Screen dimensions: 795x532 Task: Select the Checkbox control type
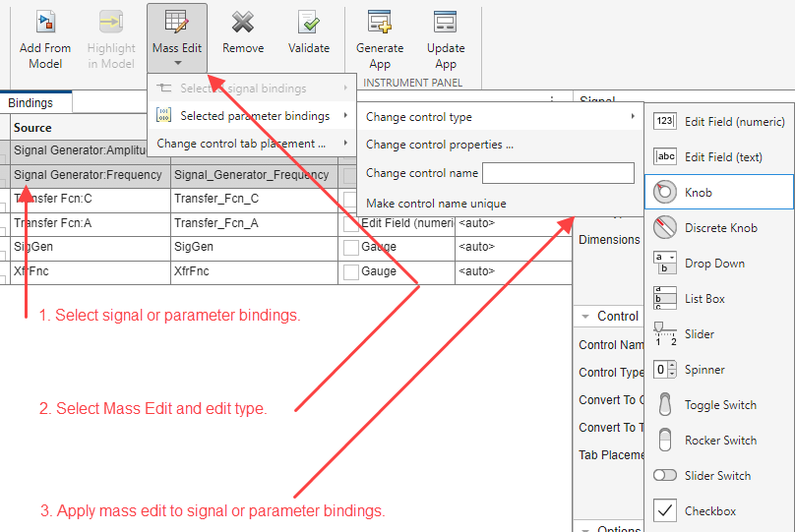(719, 510)
